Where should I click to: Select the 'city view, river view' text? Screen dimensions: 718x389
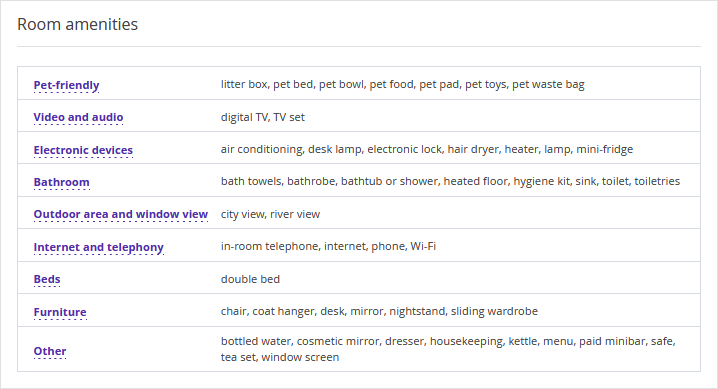click(270, 214)
